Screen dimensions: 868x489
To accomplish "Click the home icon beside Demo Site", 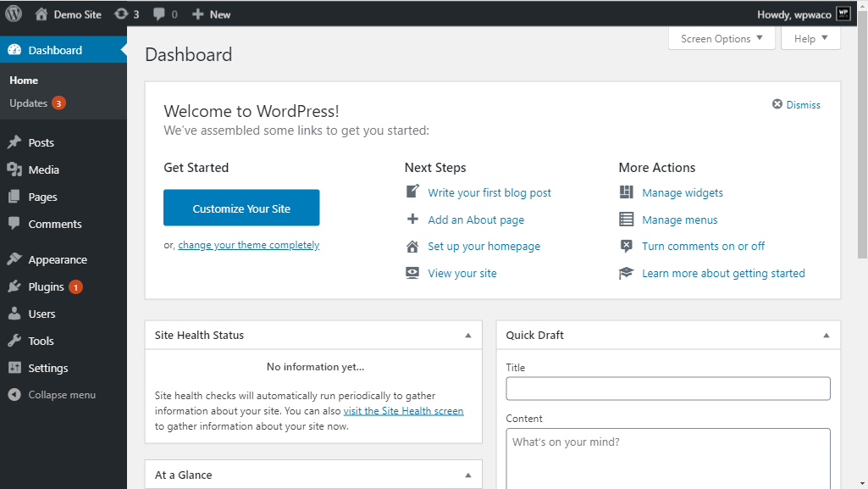I will (41, 14).
